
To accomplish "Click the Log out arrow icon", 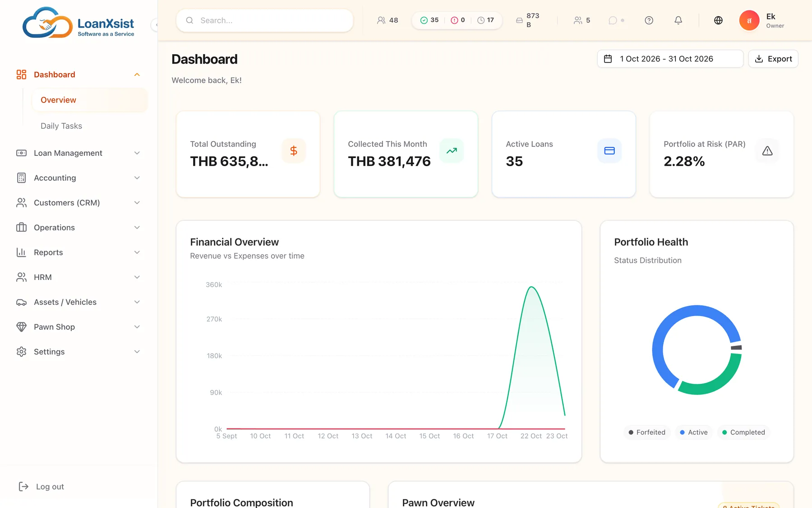I will coord(23,486).
